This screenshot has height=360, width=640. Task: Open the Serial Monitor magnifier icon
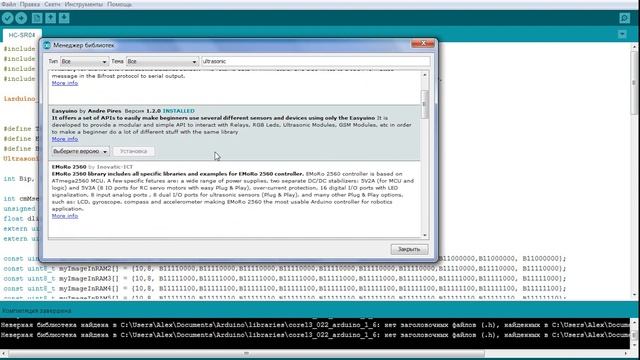(x=624, y=18)
